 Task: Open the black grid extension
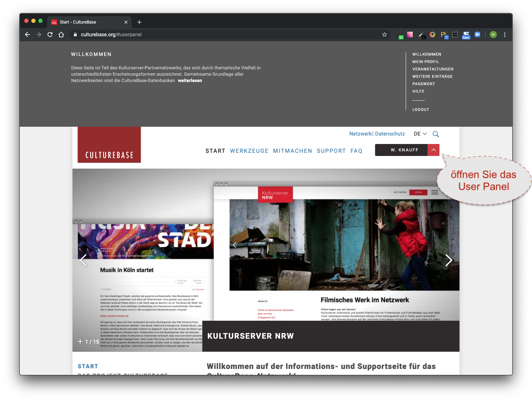point(455,35)
